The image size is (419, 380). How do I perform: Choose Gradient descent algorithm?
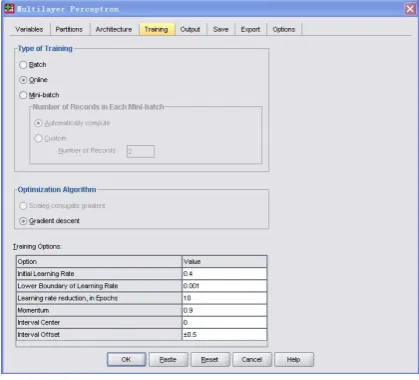[49, 221]
